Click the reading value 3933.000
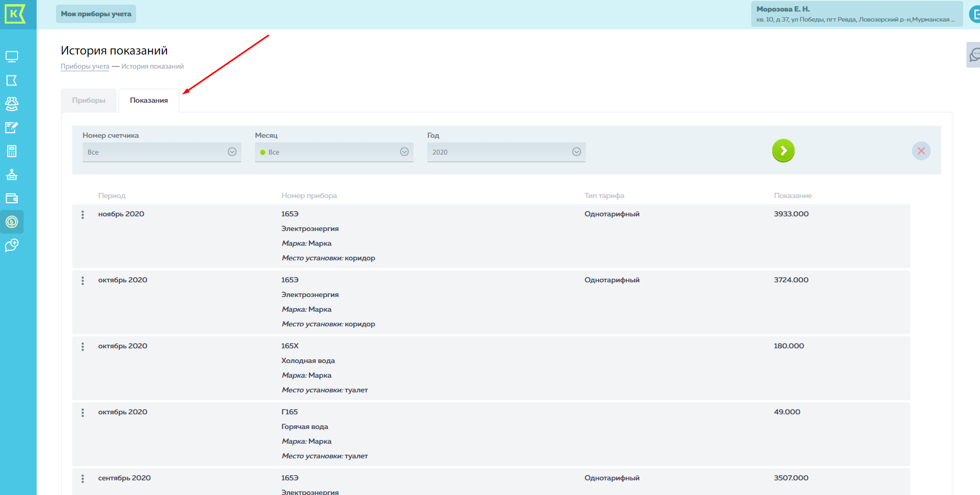The image size is (980, 495). coord(791,214)
